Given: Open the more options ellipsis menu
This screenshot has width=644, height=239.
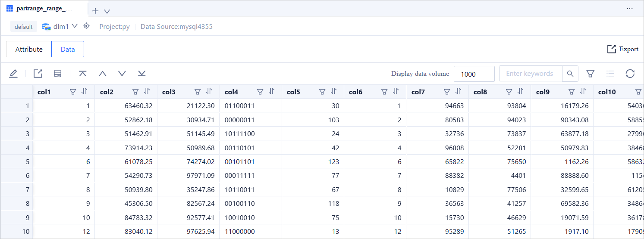Looking at the screenshot, I should (630, 8).
